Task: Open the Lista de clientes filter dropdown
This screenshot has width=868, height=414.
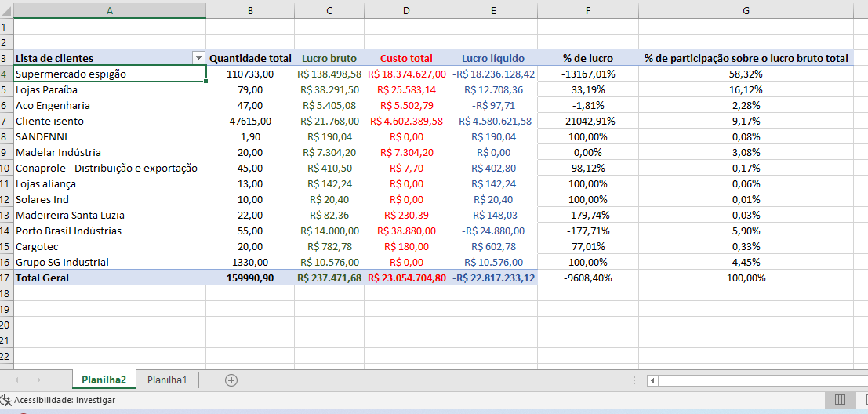Action: click(x=198, y=58)
